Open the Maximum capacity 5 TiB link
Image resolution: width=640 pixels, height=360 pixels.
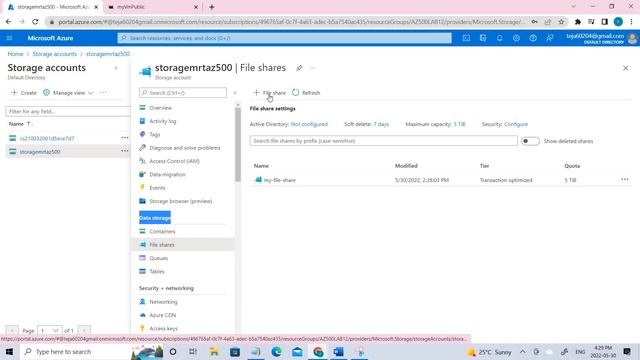pos(459,124)
